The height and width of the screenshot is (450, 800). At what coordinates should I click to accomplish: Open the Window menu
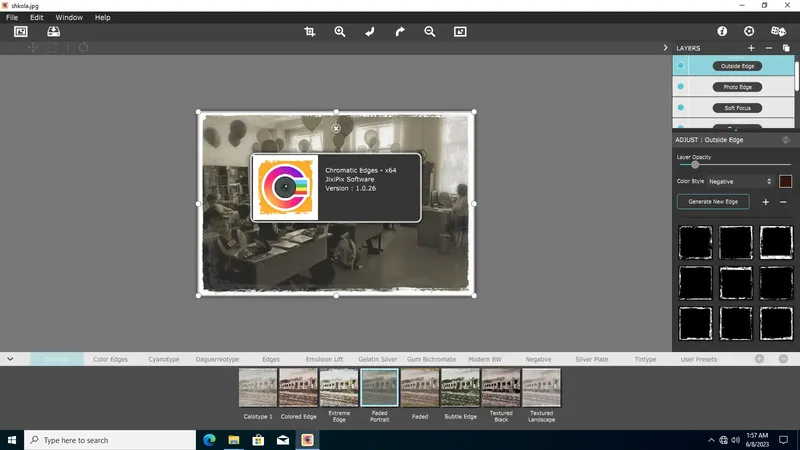(x=69, y=18)
